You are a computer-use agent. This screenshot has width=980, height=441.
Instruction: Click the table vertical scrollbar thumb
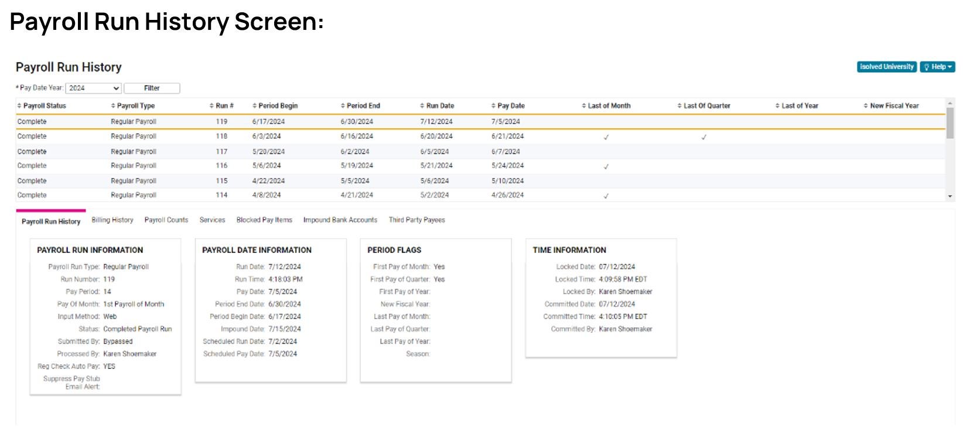coord(950,123)
